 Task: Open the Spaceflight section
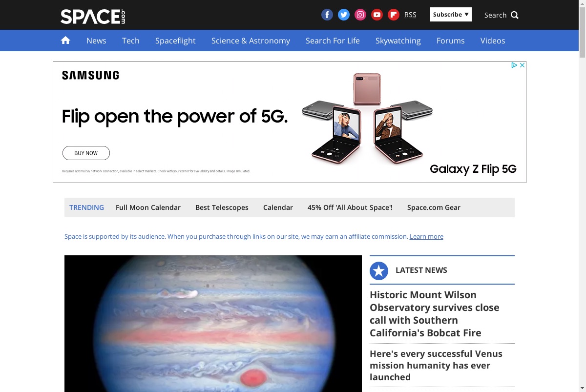[175, 41]
